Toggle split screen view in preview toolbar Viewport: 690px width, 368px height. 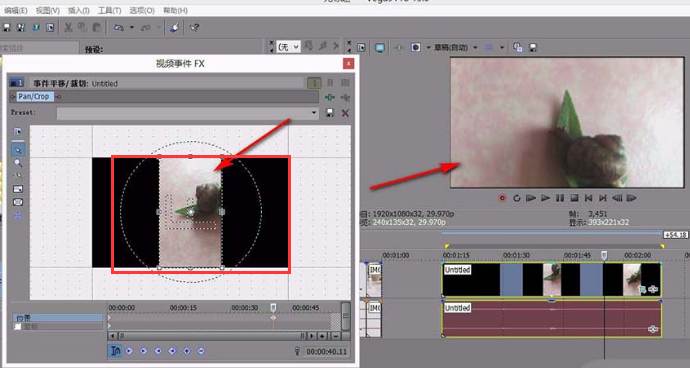tap(415, 47)
